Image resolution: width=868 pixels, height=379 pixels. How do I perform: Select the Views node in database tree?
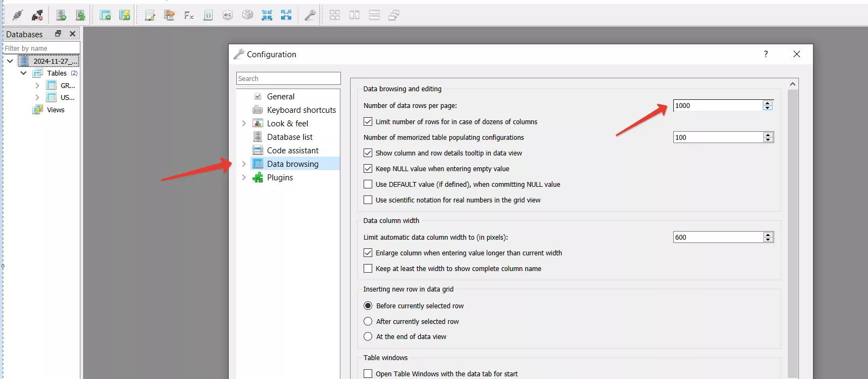pos(56,110)
